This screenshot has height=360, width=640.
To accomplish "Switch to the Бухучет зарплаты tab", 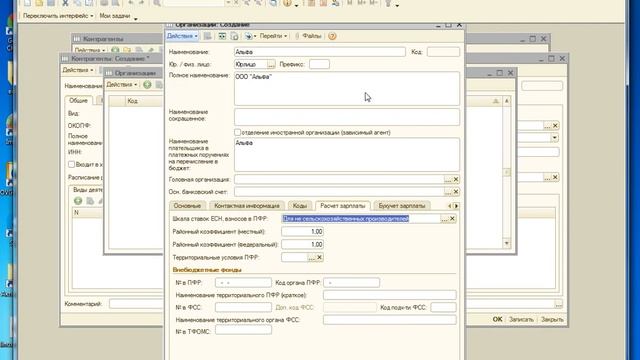I will [x=402, y=206].
